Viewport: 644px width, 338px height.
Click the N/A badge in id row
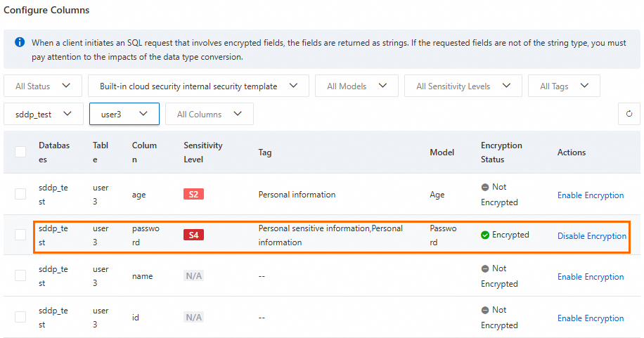193,318
